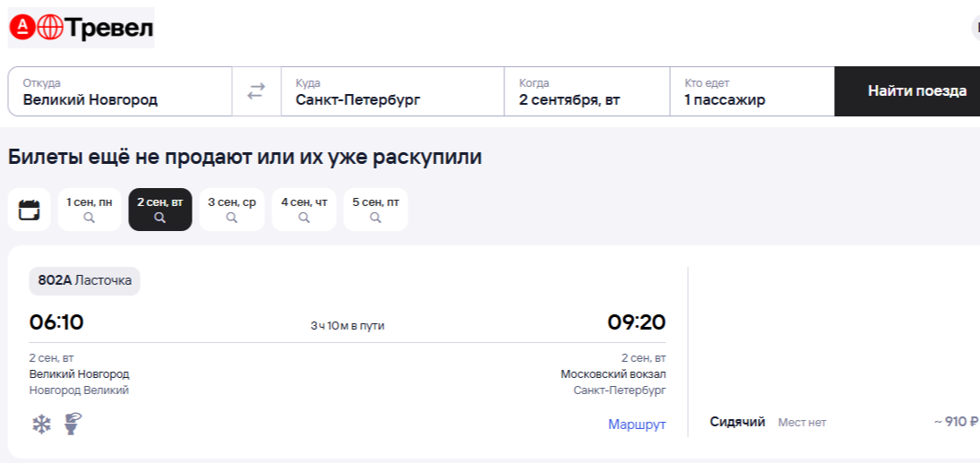The width and height of the screenshot is (980, 463).
Task: Expand the Кто едет passenger selector
Action: [x=752, y=91]
